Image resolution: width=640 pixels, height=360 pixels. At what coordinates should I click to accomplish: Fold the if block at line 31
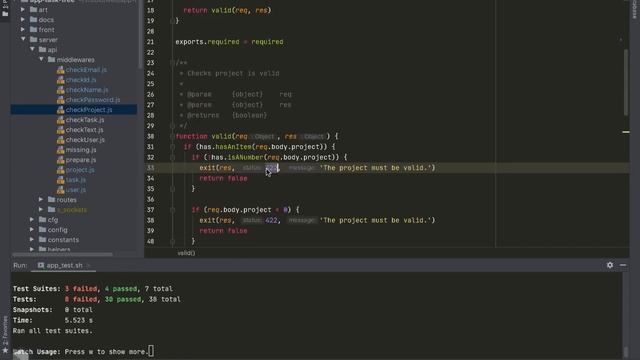click(x=172, y=147)
